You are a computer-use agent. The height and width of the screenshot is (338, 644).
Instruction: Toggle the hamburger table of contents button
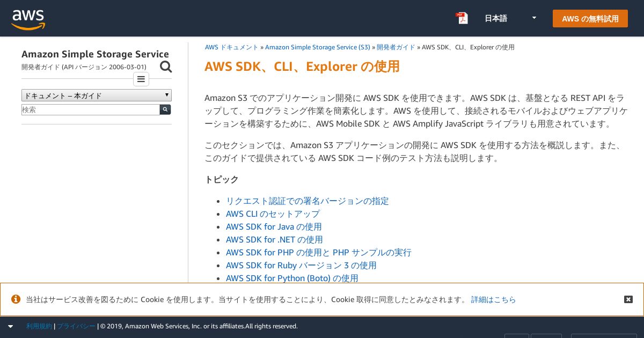click(x=141, y=79)
